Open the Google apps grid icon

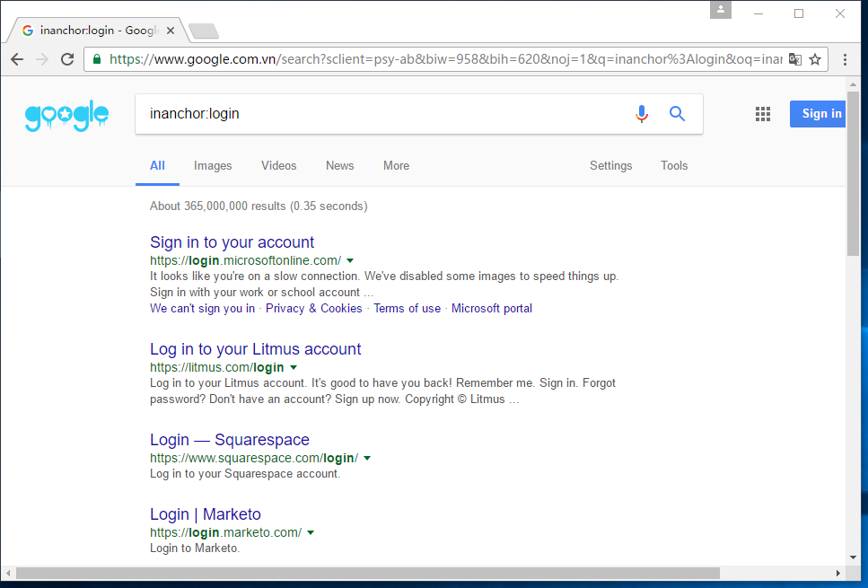coord(763,114)
